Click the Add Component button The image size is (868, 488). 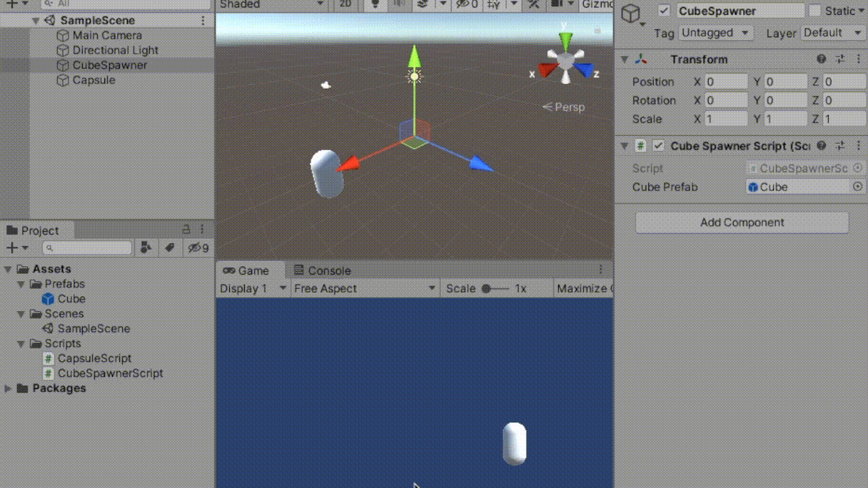742,222
